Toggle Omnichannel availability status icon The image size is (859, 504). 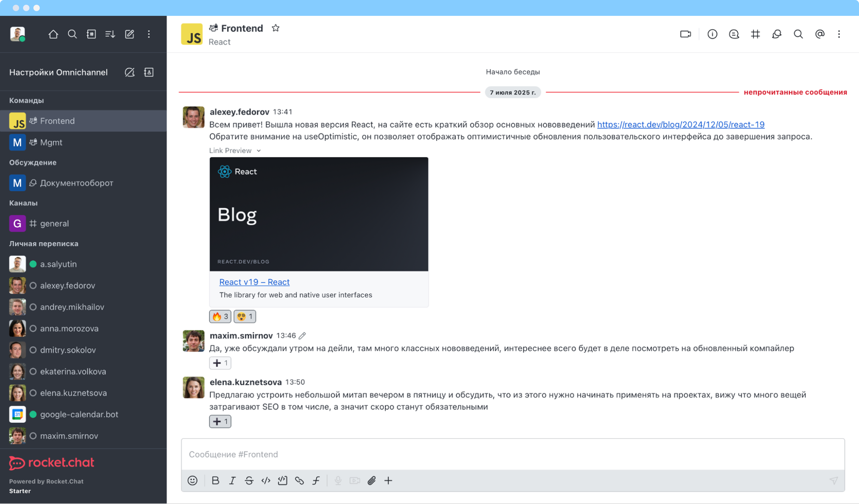click(129, 72)
